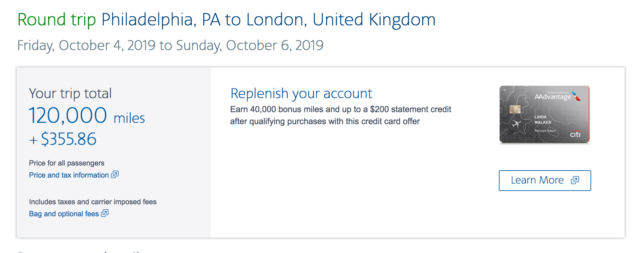Click external-link icon beside Price and tax information
The image size is (644, 253).
pos(115,175)
